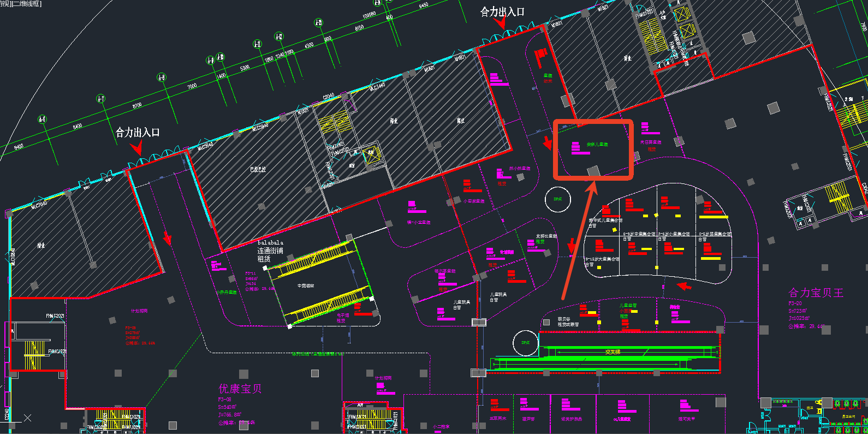The height and width of the screenshot is (434, 868).
Task: Click red arrow left of the orange highlighted box
Action: tap(547, 143)
